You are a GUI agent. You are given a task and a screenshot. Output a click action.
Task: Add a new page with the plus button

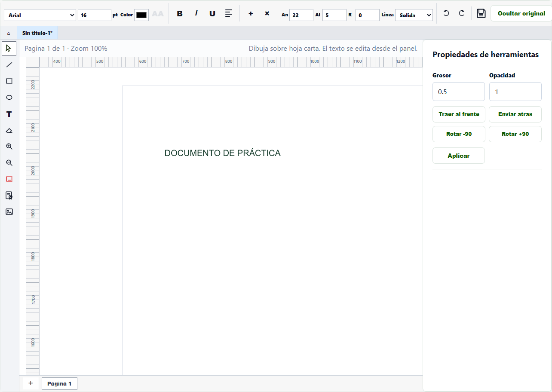click(x=31, y=383)
